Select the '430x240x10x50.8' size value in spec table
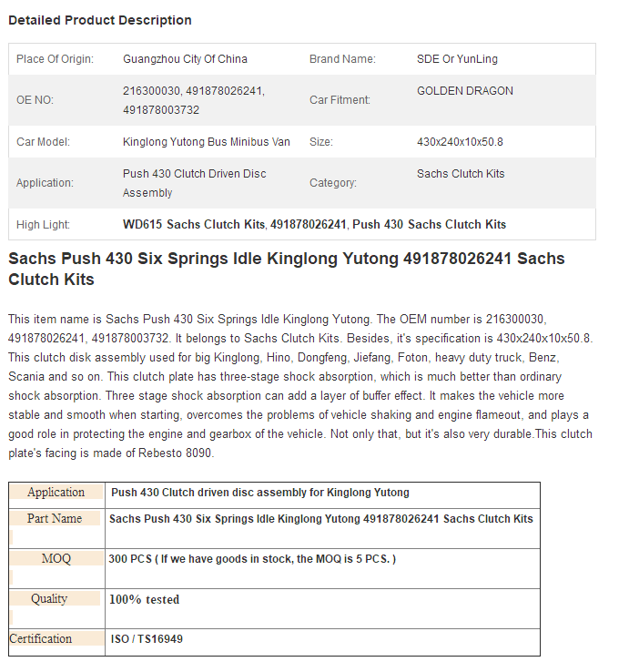 point(460,142)
